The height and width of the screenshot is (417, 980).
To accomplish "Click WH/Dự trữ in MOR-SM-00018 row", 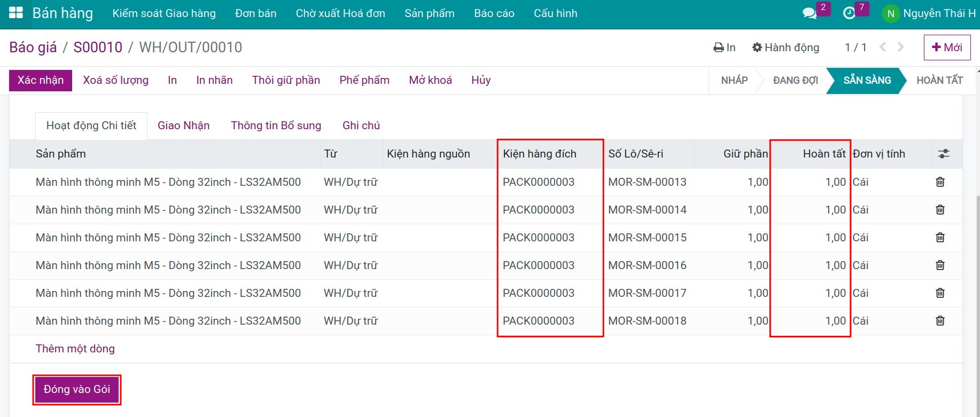I will 351,321.
